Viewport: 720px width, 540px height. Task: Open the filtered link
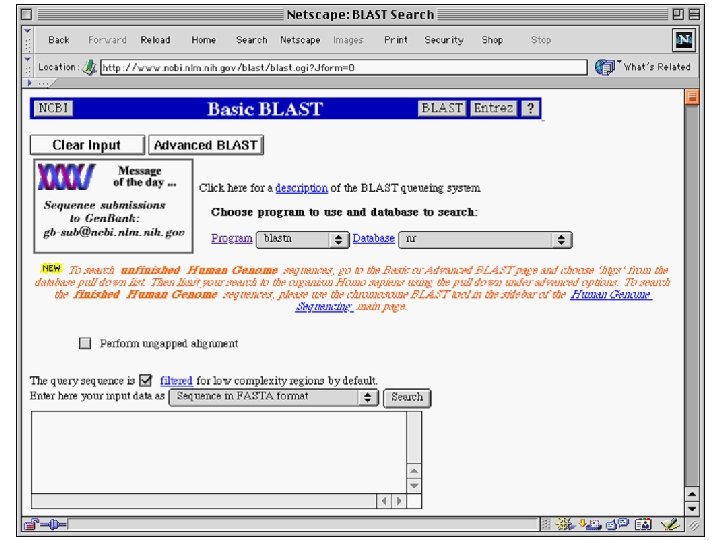click(176, 381)
